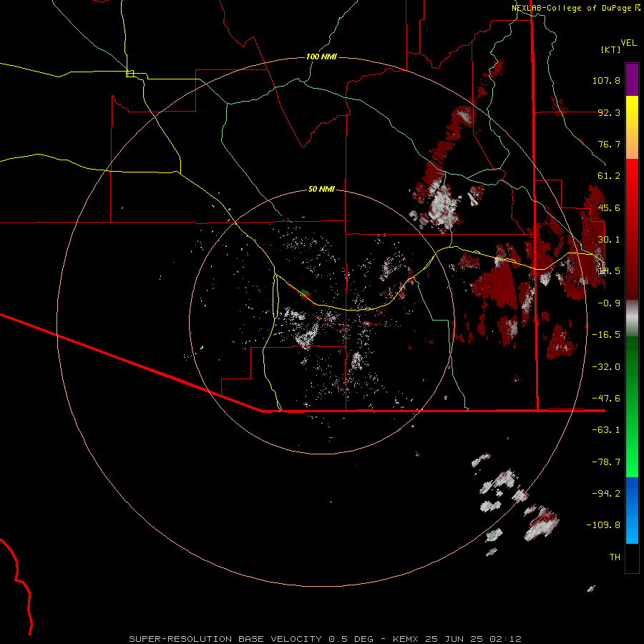Select the 14.5 legend value

click(x=609, y=271)
